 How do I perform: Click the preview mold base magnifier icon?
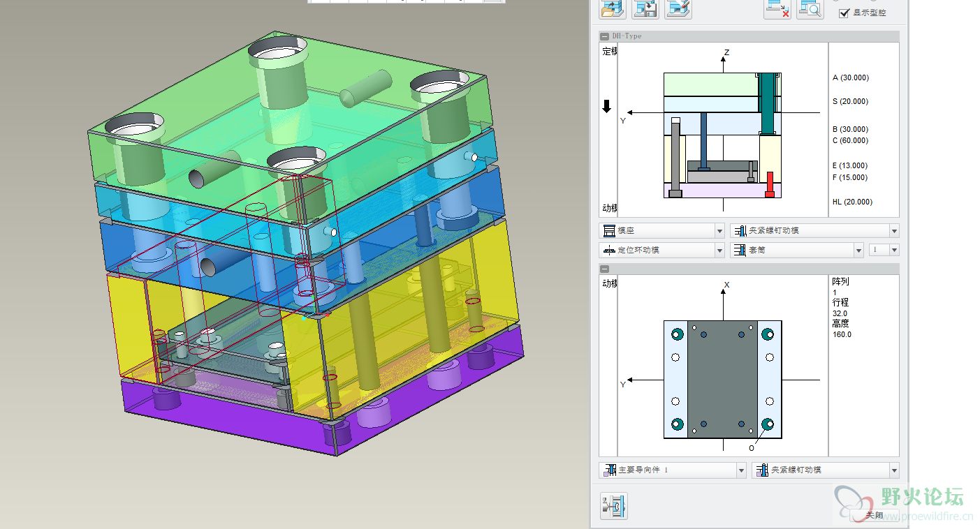[810, 8]
